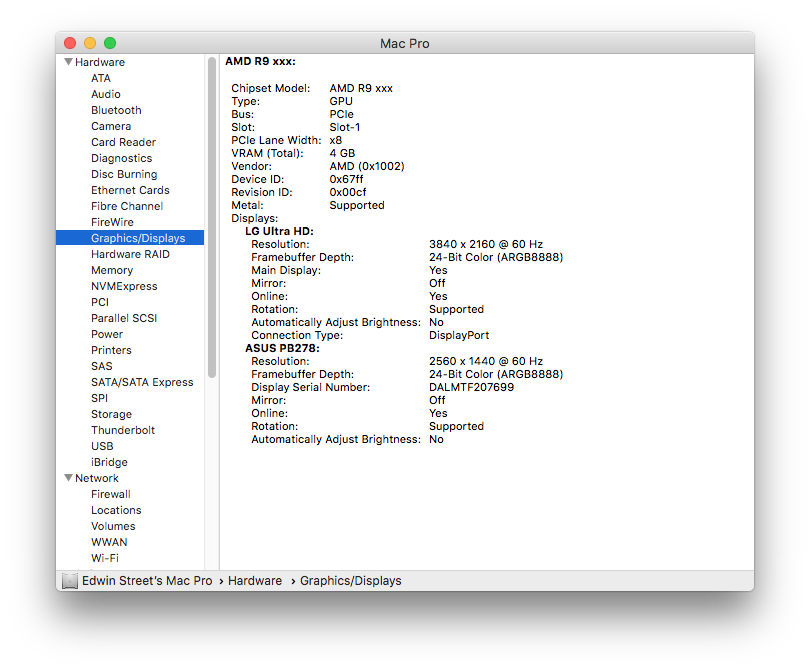
Task: Click the LG Ultra HD display heading
Action: [x=279, y=231]
